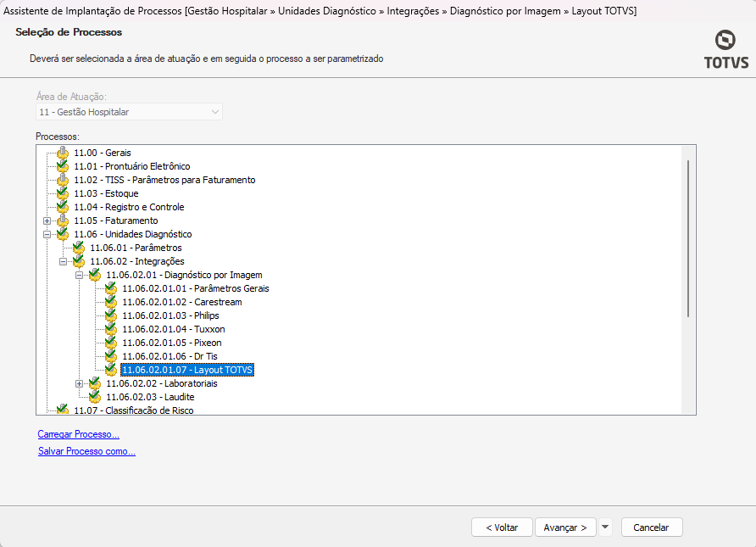Select the 11.06.02.01.02 - Carestream label
This screenshot has height=547, width=756.
point(182,302)
